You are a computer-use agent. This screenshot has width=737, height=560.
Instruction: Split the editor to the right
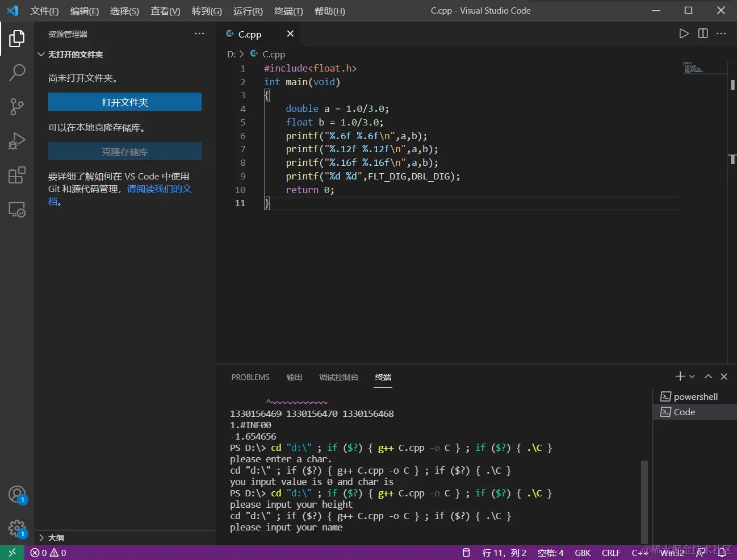point(703,34)
